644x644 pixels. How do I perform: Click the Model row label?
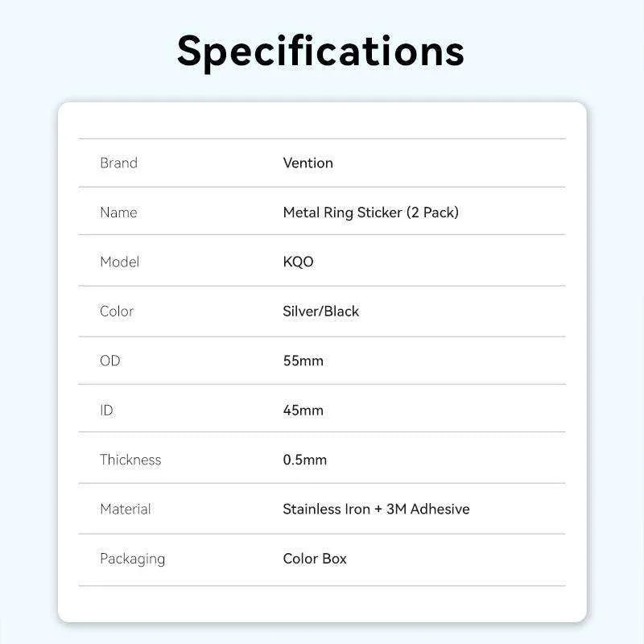click(x=119, y=262)
